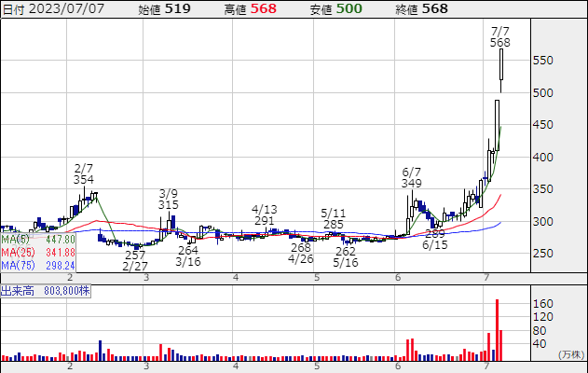This screenshot has height=373, width=588.
Task: Click the closing price 568 in header
Action: click(435, 8)
